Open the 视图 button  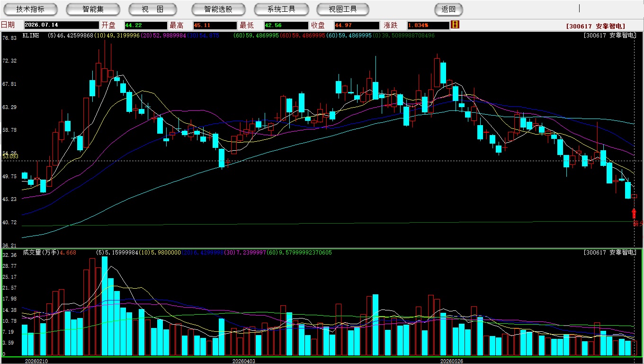[152, 9]
